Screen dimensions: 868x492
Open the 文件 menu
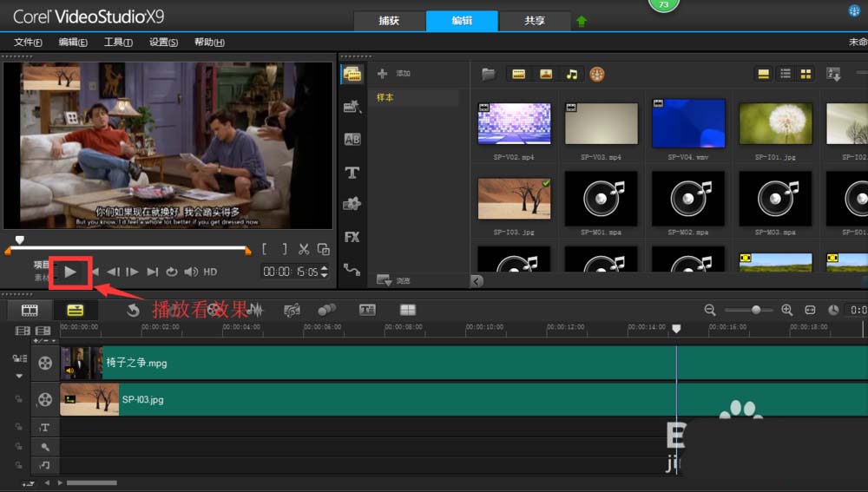coord(28,42)
